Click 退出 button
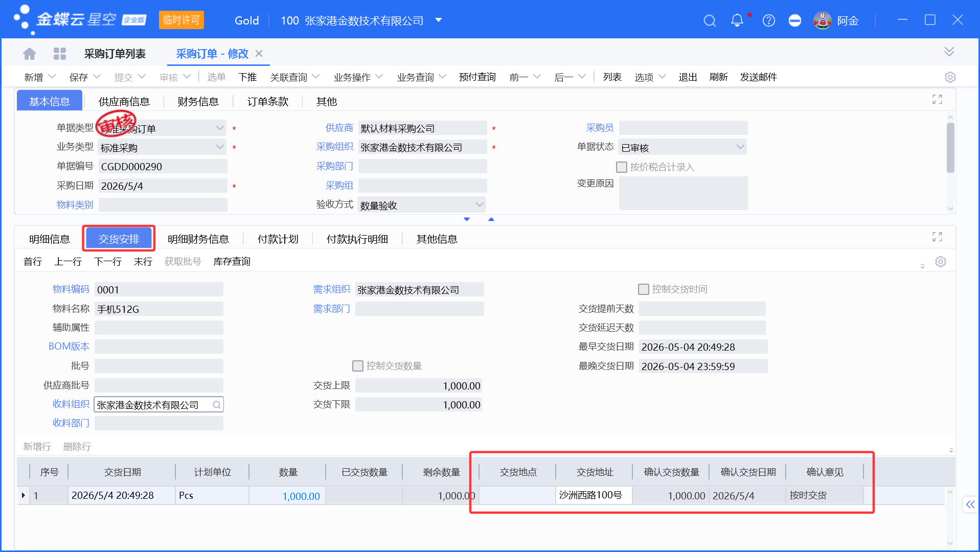Viewport: 980px width, 552px height. (688, 77)
